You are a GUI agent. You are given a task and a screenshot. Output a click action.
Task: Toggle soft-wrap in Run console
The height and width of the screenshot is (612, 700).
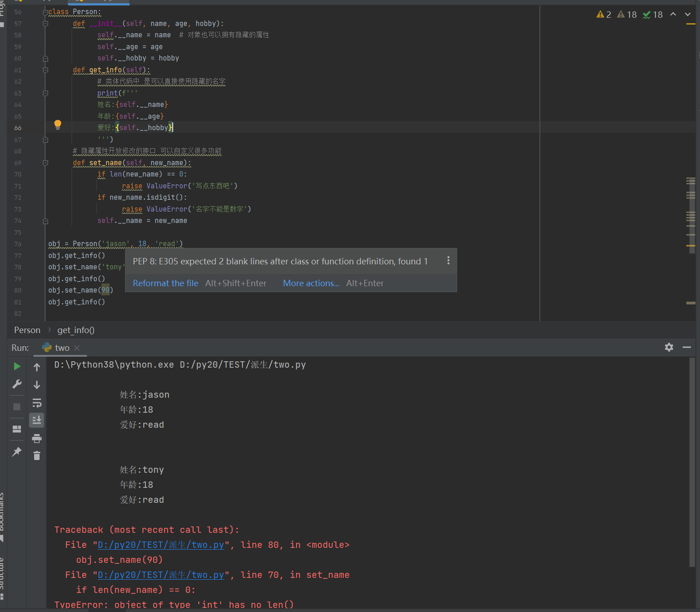tap(37, 403)
